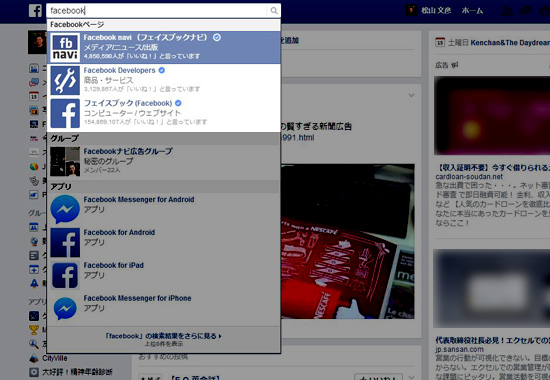Image resolution: width=550 pixels, height=380 pixels.
Task: Select Facebookナビ広告グループ group result
Action: tap(164, 161)
